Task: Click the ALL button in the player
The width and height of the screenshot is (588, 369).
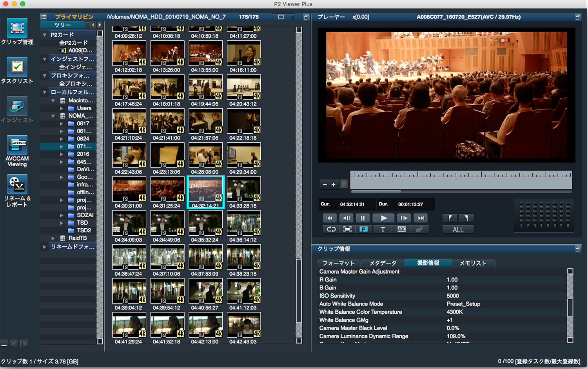Action: point(458,230)
